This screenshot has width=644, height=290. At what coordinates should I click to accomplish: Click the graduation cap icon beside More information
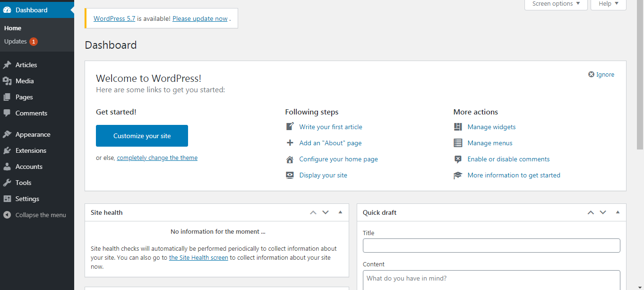coord(458,175)
